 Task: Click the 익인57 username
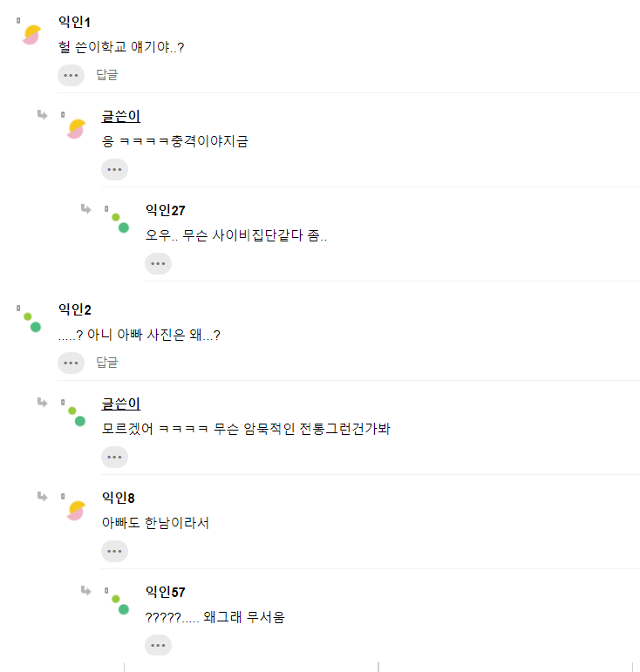click(x=165, y=592)
